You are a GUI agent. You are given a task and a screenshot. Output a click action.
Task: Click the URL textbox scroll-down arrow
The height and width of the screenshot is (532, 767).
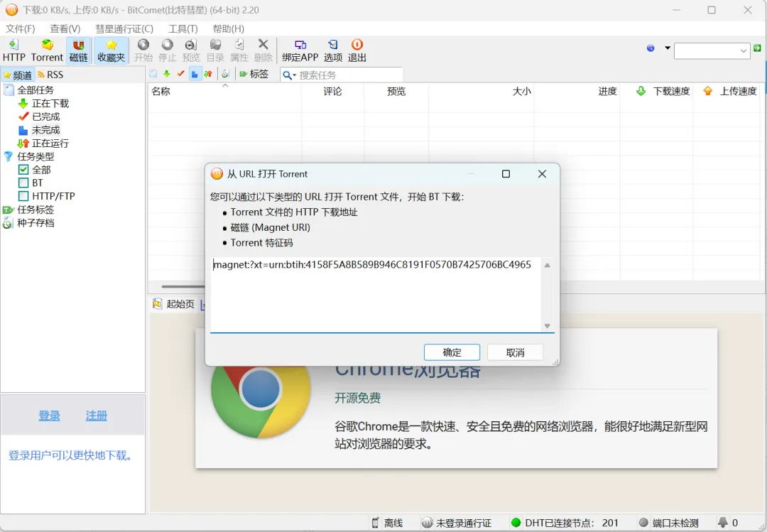(548, 325)
